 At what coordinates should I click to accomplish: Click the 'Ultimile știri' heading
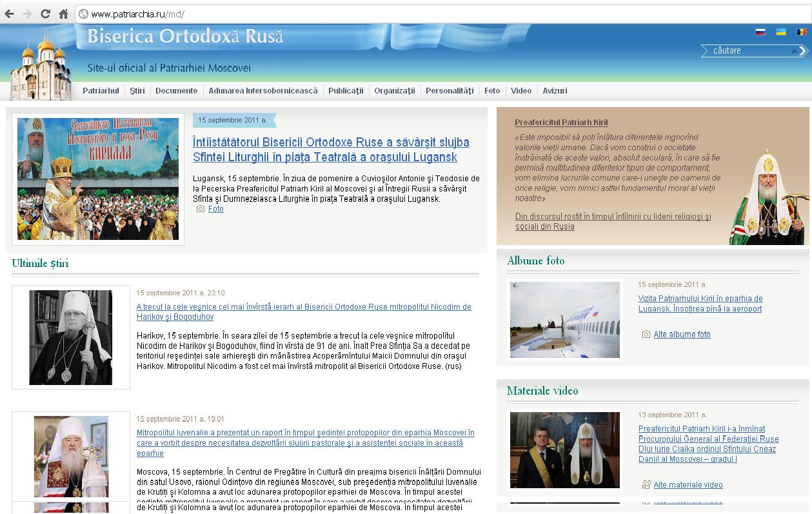(x=40, y=263)
